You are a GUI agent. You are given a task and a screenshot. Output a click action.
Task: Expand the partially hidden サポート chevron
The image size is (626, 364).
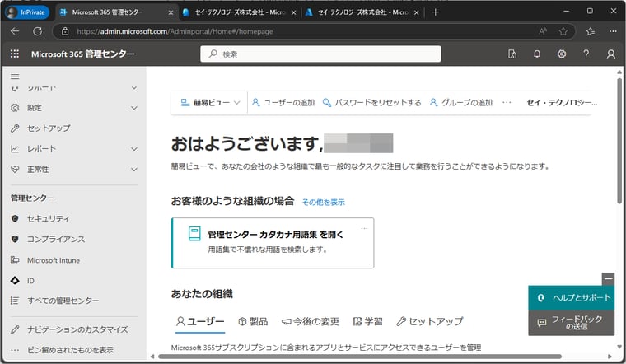point(134,88)
